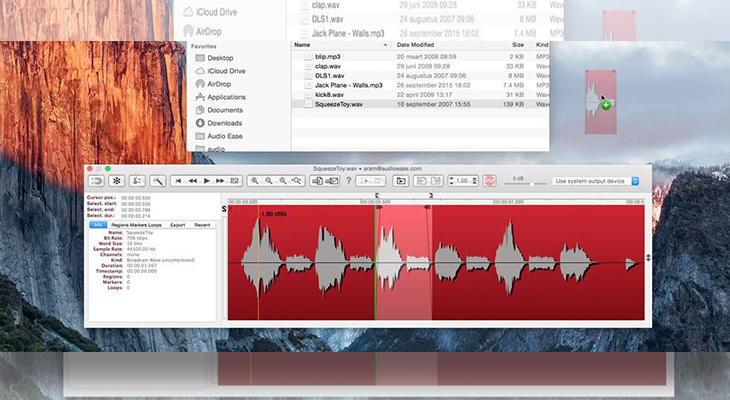
Task: Open the system output device dropdown
Action: pos(593,181)
